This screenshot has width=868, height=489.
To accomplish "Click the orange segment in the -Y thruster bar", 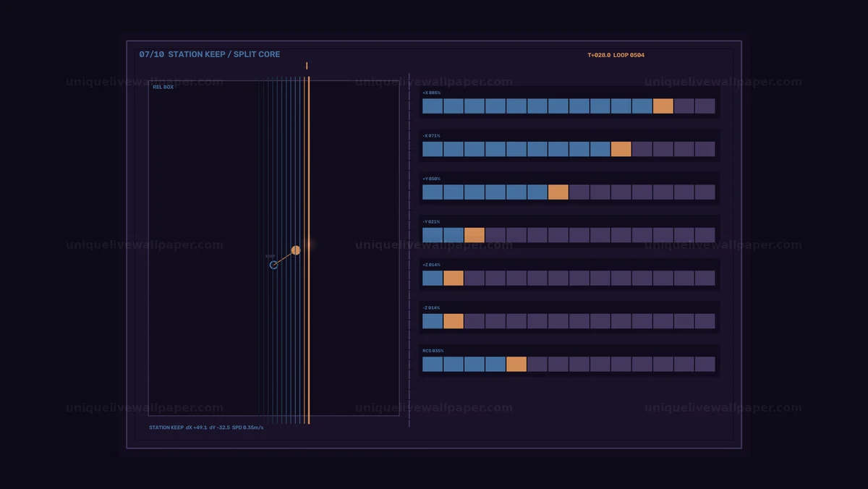I will pos(475,235).
